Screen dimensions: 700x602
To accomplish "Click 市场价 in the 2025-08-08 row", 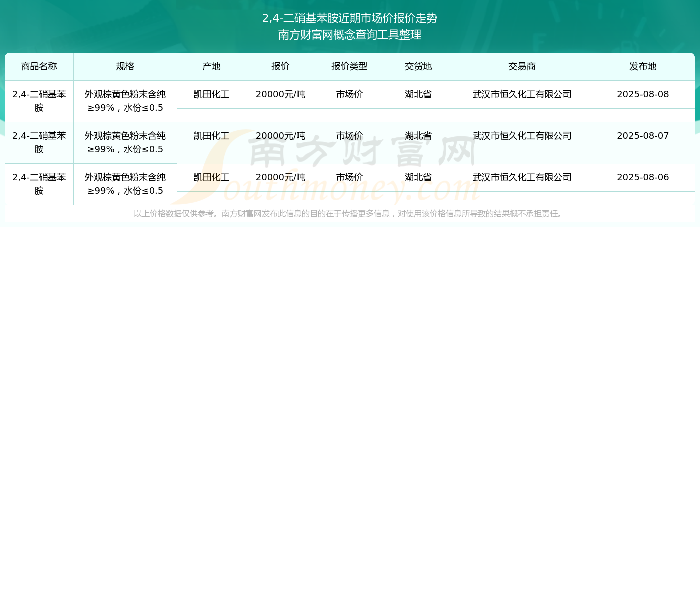I will [349, 94].
